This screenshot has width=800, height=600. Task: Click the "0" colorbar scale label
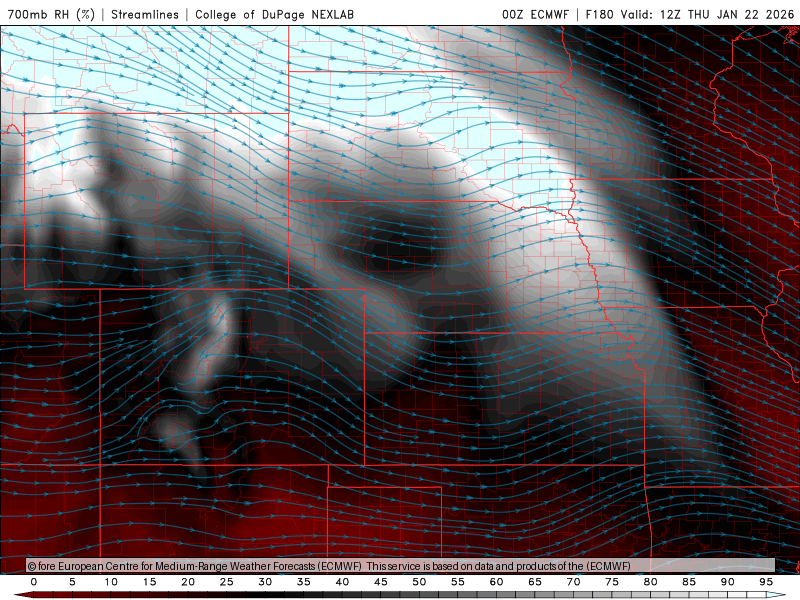[x=34, y=582]
